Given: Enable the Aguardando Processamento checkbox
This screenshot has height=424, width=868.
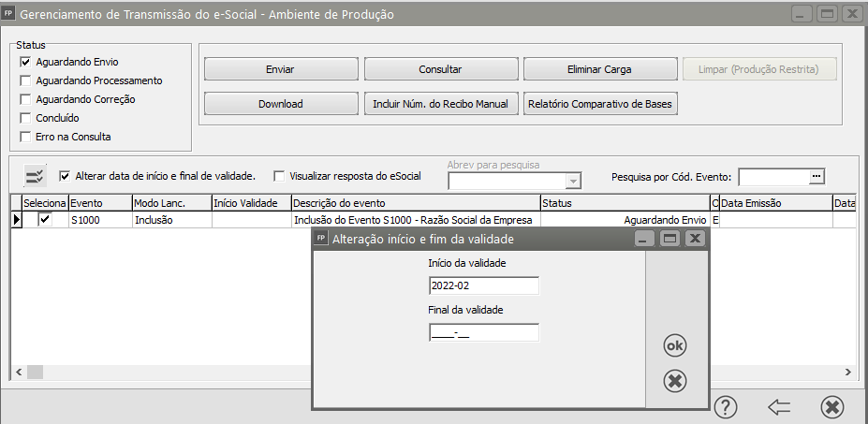Looking at the screenshot, I should [x=25, y=80].
